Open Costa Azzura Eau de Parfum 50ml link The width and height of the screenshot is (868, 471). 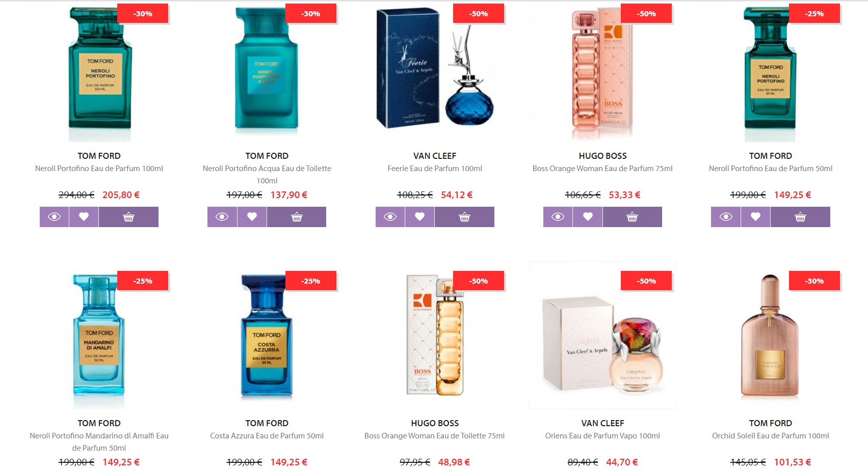(267, 436)
